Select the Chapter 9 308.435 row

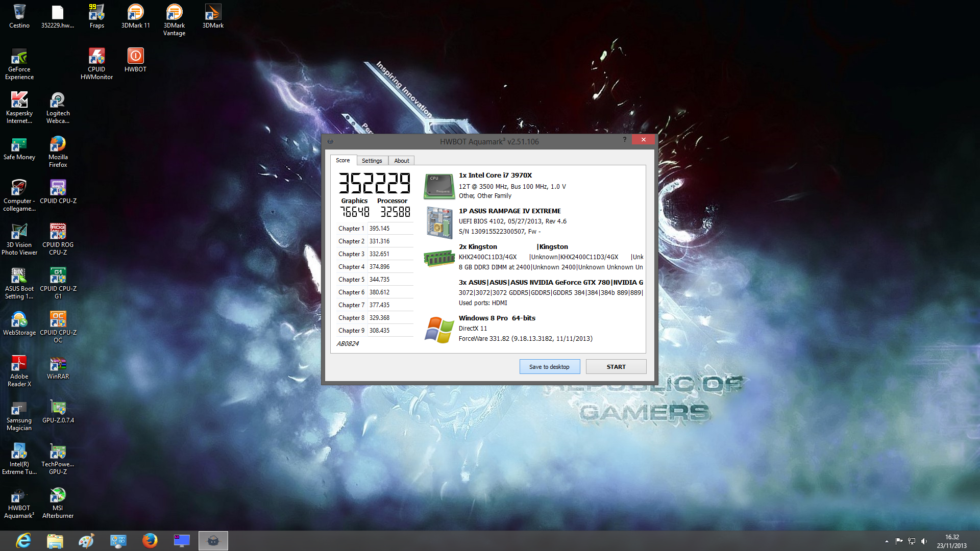pos(375,331)
